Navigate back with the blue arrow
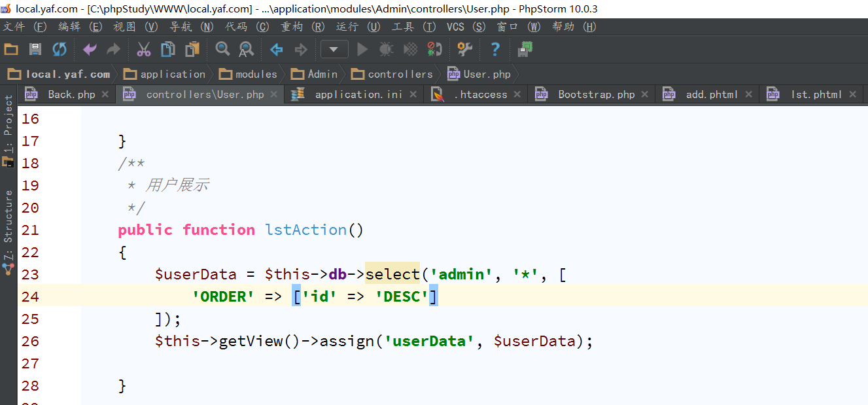Image resolution: width=868 pixels, height=405 pixels. [277, 50]
